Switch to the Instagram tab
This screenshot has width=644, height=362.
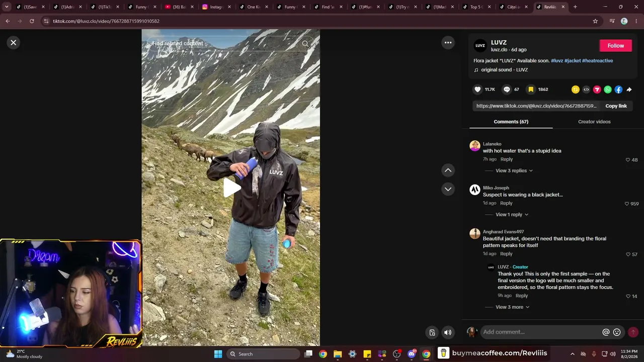[216, 7]
